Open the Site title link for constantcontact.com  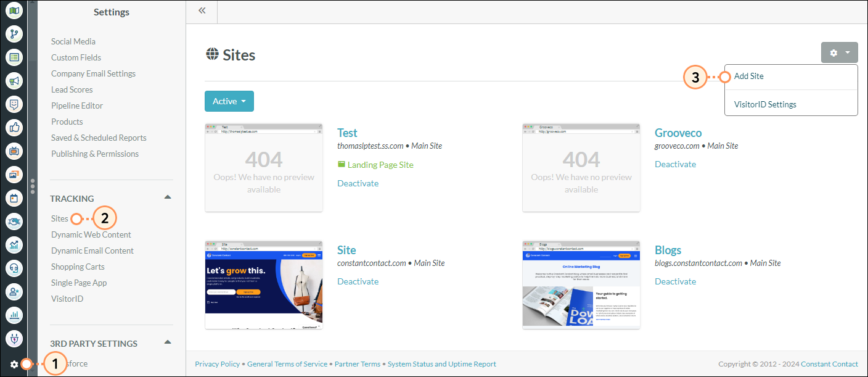click(346, 250)
